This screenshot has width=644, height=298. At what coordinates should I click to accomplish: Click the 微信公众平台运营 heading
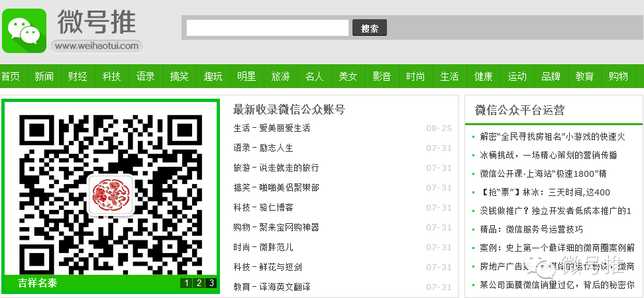point(519,110)
